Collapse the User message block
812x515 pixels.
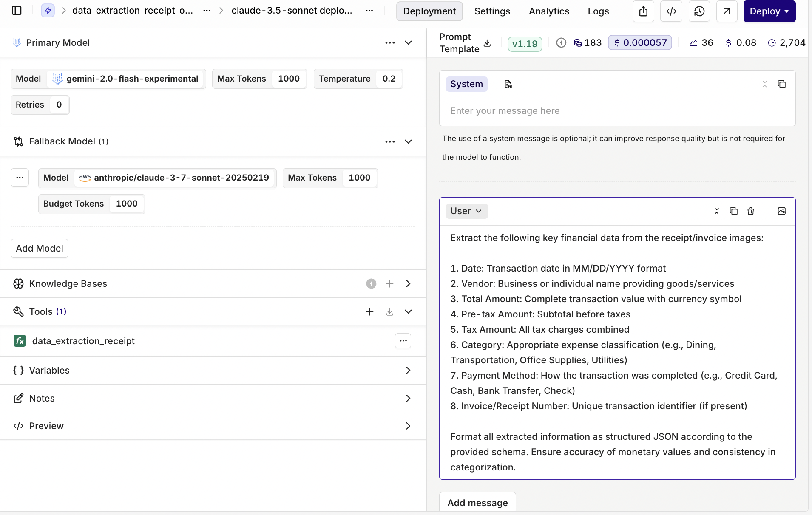(x=716, y=211)
